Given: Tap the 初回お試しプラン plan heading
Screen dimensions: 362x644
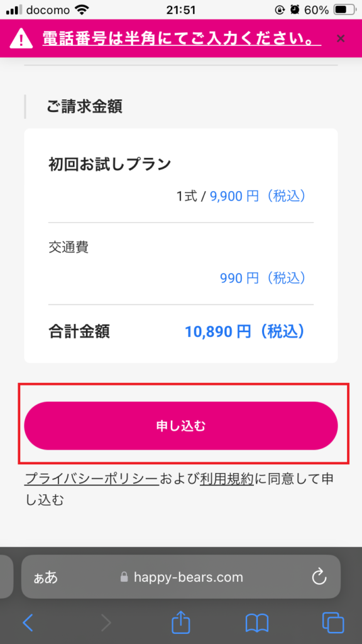Looking at the screenshot, I should [109, 164].
